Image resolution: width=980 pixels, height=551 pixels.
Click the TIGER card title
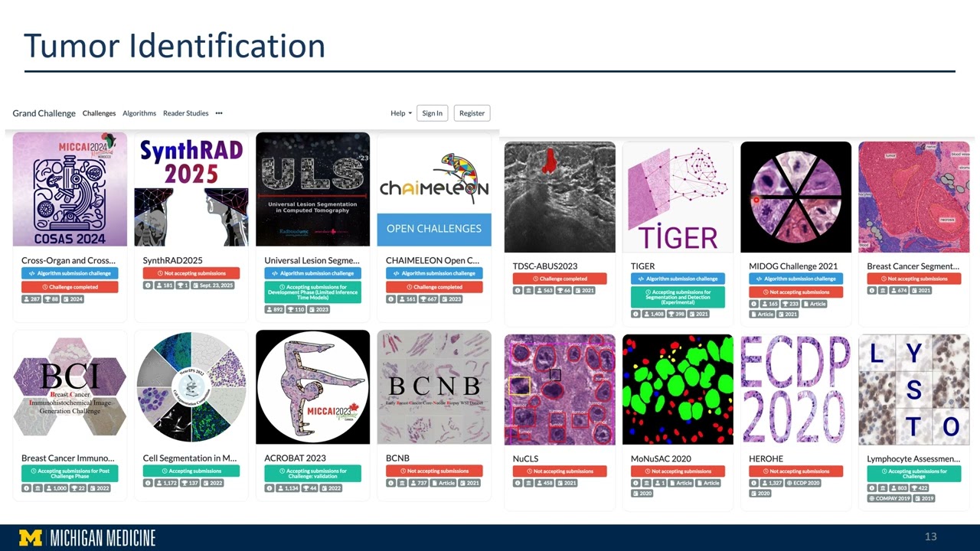(x=642, y=266)
